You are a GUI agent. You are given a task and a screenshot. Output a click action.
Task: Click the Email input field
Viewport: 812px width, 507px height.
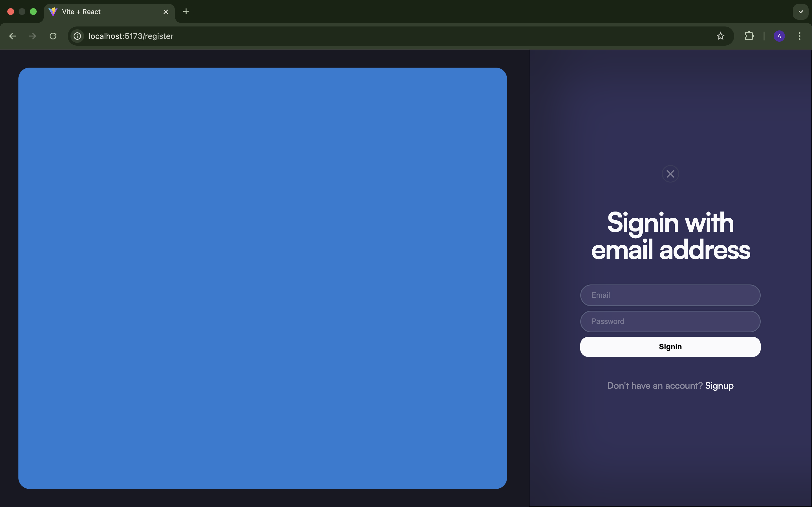pyautogui.click(x=670, y=295)
